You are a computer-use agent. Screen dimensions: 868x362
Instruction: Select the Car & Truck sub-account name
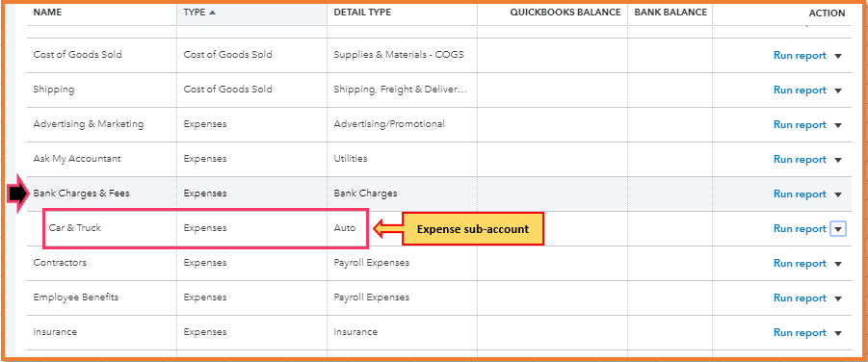[x=75, y=227]
